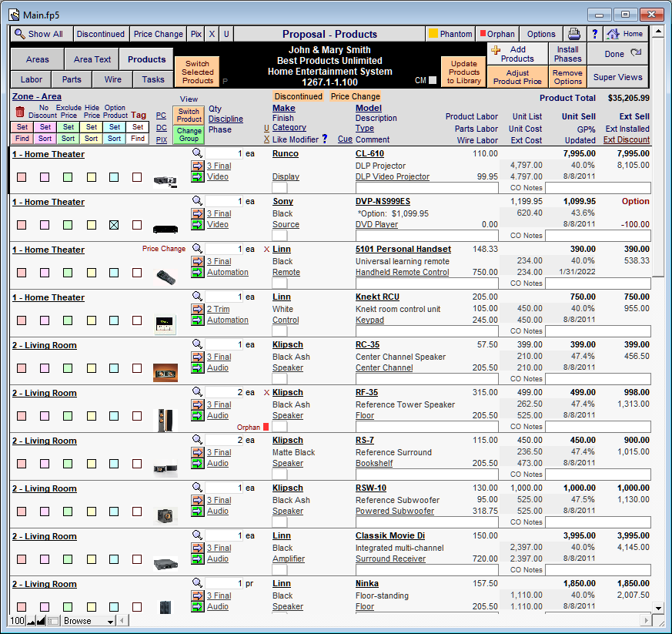672x634 pixels.
Task: Click green arrow in Klipsch RS-7 row
Action: click(x=198, y=463)
